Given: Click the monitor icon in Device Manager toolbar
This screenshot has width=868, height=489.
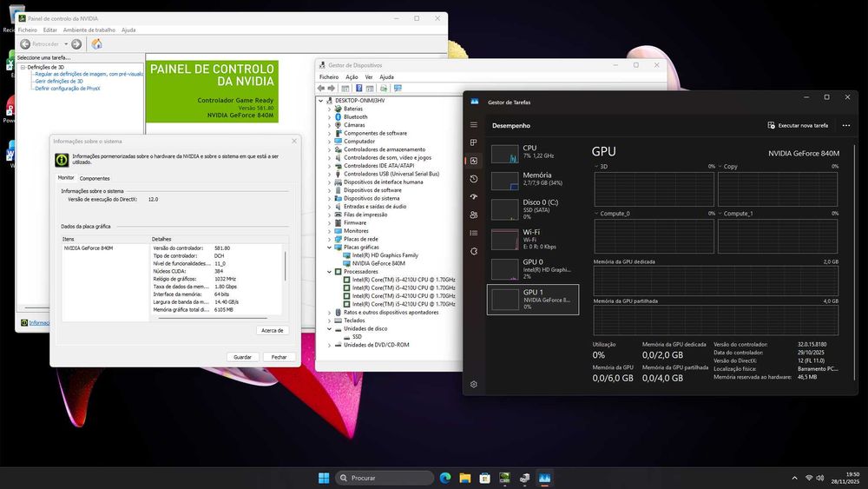Looking at the screenshot, I should coord(398,88).
